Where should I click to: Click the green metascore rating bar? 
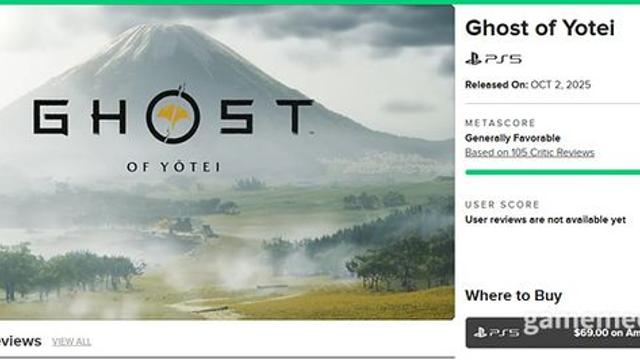click(553, 172)
